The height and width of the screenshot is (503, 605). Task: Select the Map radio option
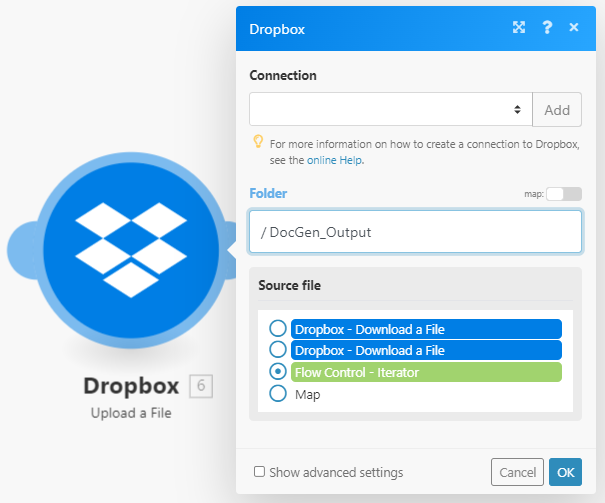[277, 394]
